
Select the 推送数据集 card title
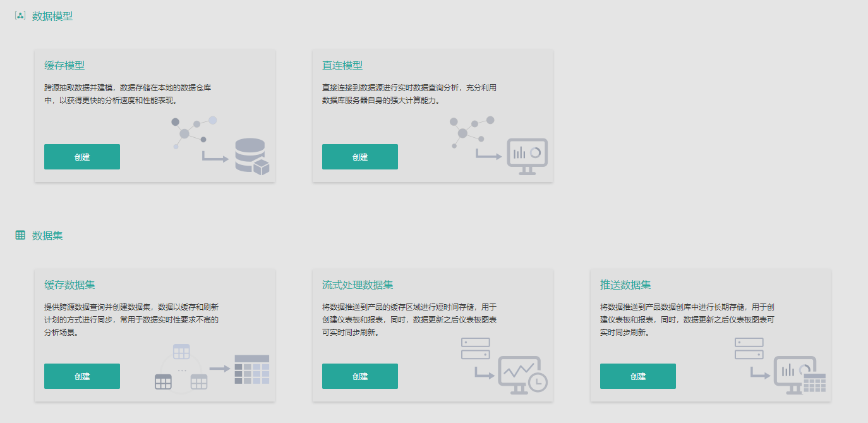pos(625,285)
